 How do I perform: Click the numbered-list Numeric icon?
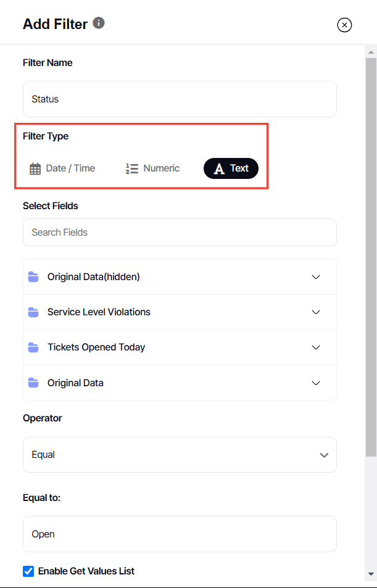[x=131, y=168]
